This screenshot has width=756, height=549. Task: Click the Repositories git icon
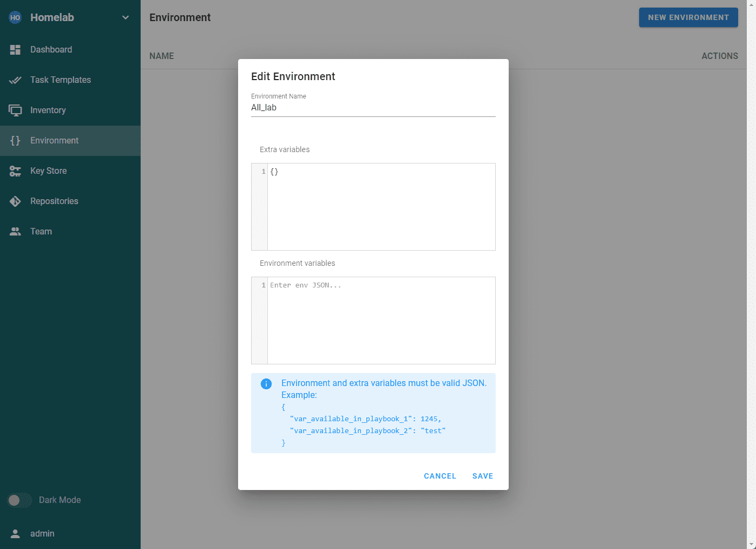coord(15,201)
